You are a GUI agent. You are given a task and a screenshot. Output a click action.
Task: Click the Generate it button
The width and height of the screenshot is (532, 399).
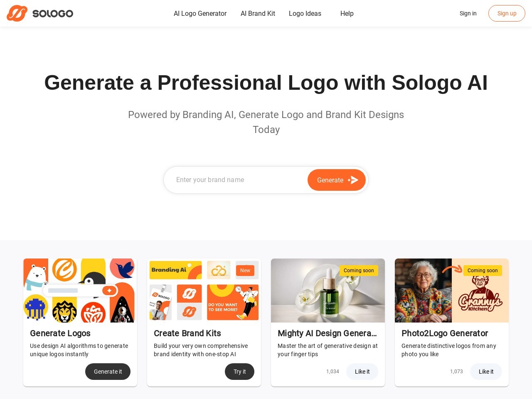[x=108, y=372]
